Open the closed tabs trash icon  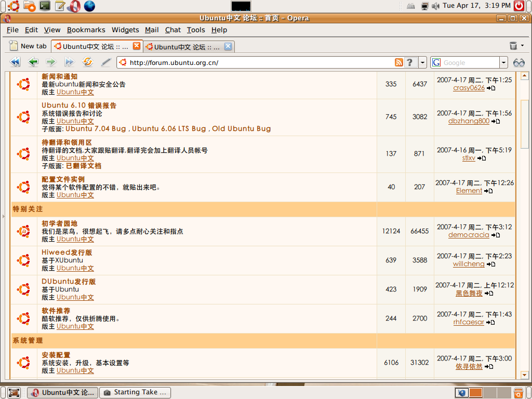[513, 46]
